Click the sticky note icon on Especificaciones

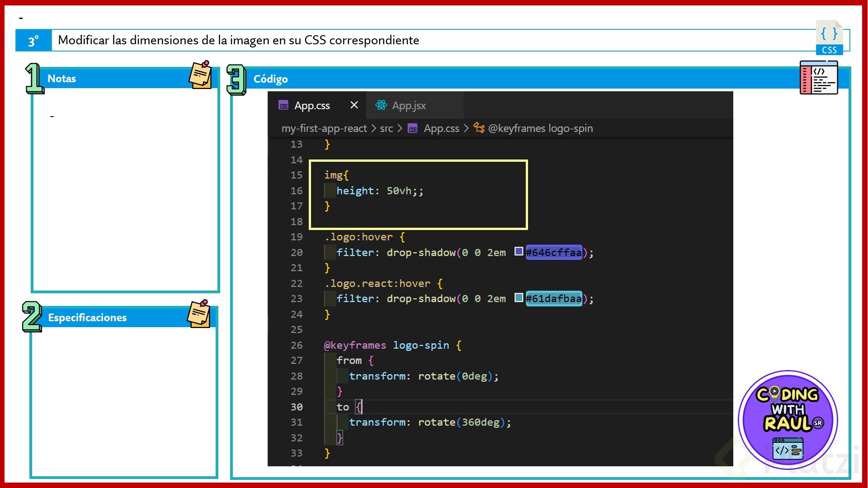pos(199,314)
